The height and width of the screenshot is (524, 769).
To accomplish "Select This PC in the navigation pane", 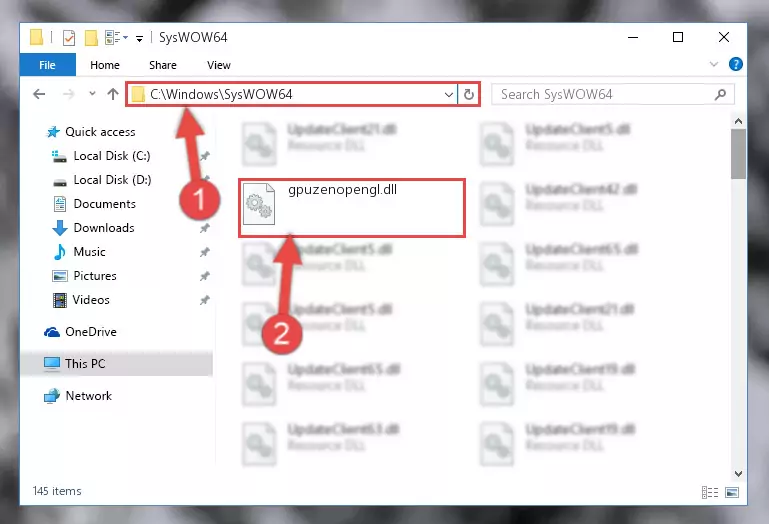I will [x=85, y=364].
